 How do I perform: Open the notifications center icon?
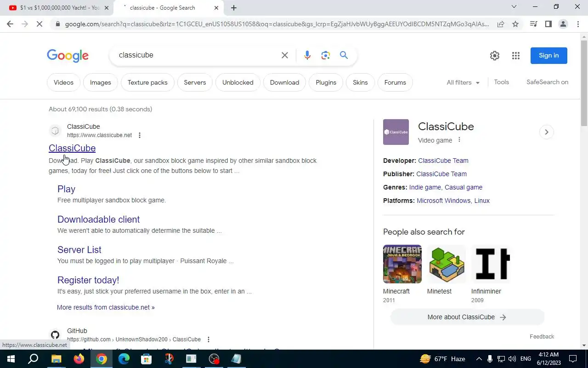click(x=573, y=359)
